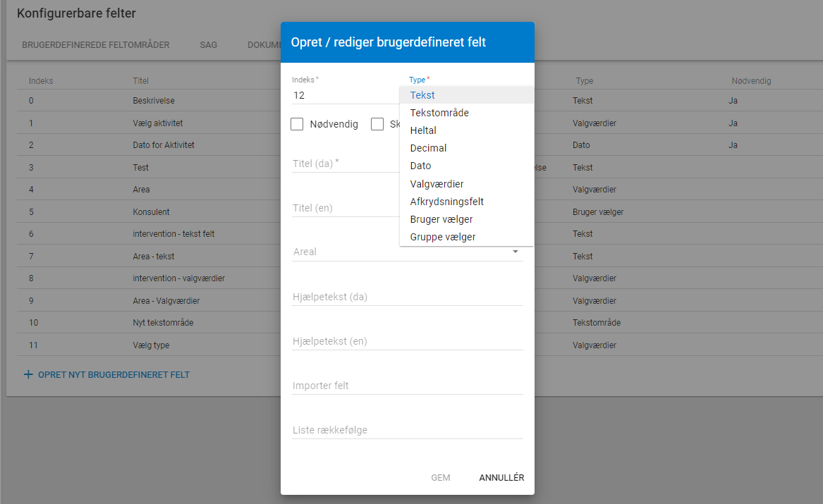Choose Tekstområde option

pyautogui.click(x=467, y=113)
